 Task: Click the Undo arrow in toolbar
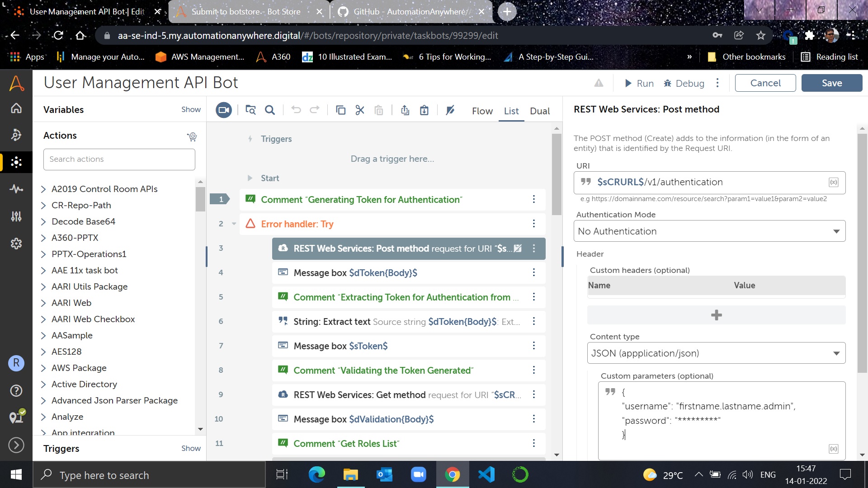tap(296, 110)
